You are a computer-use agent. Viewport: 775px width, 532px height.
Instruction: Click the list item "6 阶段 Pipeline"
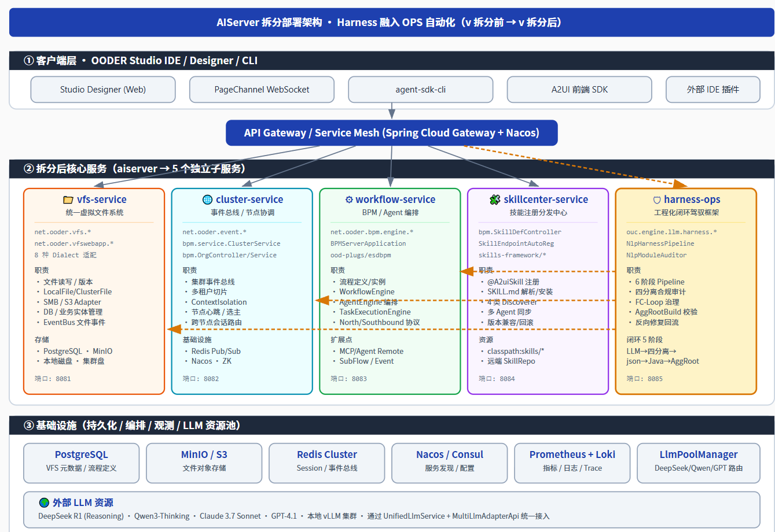coord(660,282)
